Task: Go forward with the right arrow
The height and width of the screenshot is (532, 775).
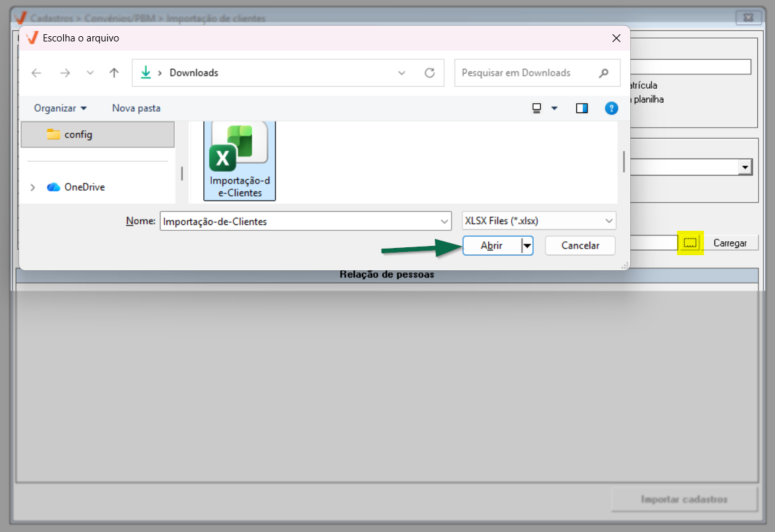Action: click(64, 73)
